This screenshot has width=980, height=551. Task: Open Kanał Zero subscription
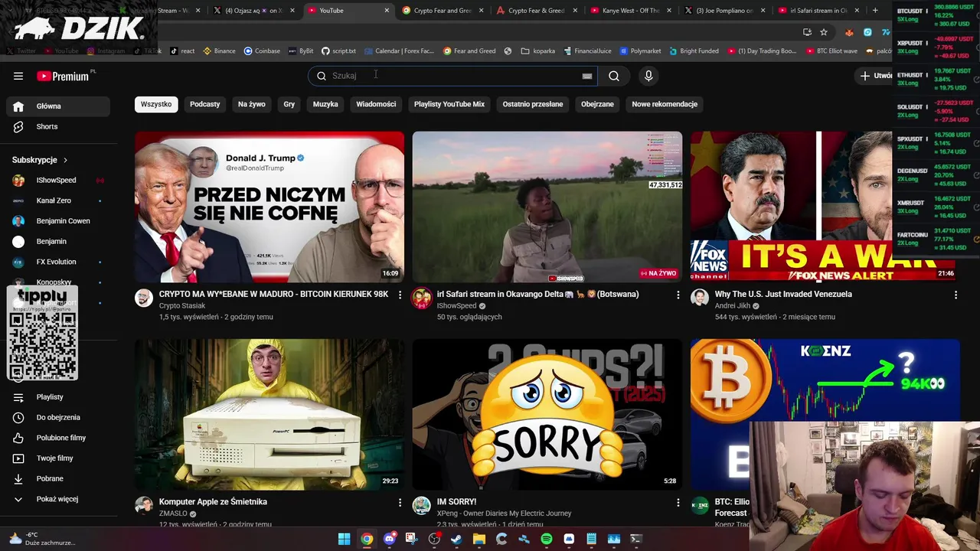pyautogui.click(x=58, y=201)
